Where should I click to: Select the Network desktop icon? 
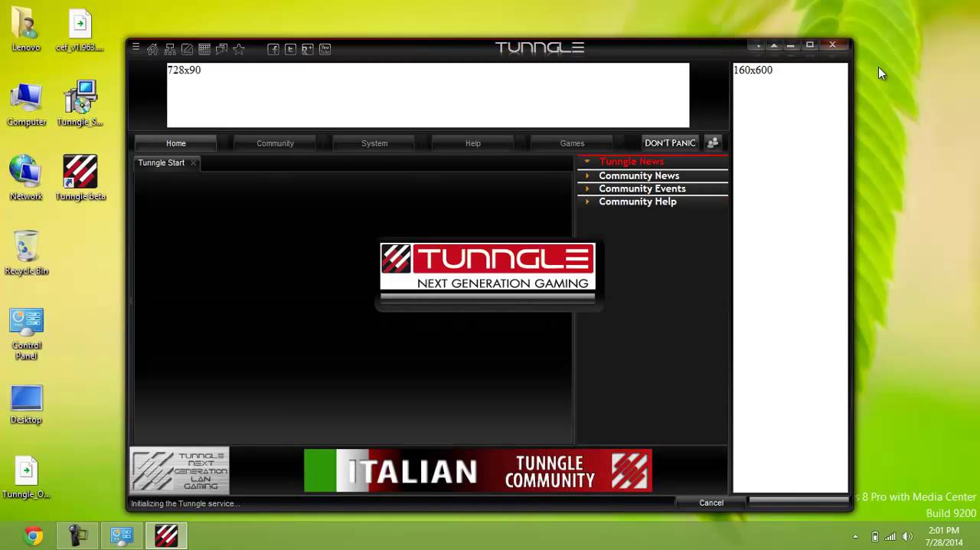click(x=26, y=178)
